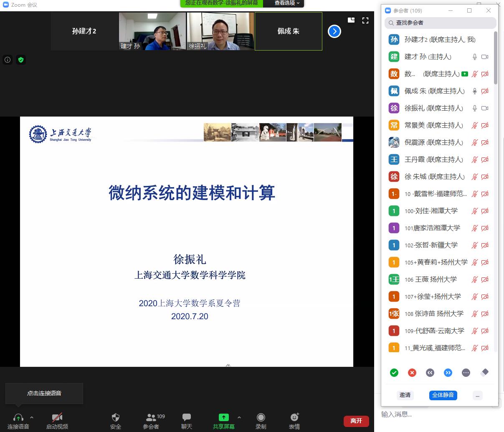504x432 pixels.
Task: Switch video layout view icon
Action: pyautogui.click(x=351, y=20)
